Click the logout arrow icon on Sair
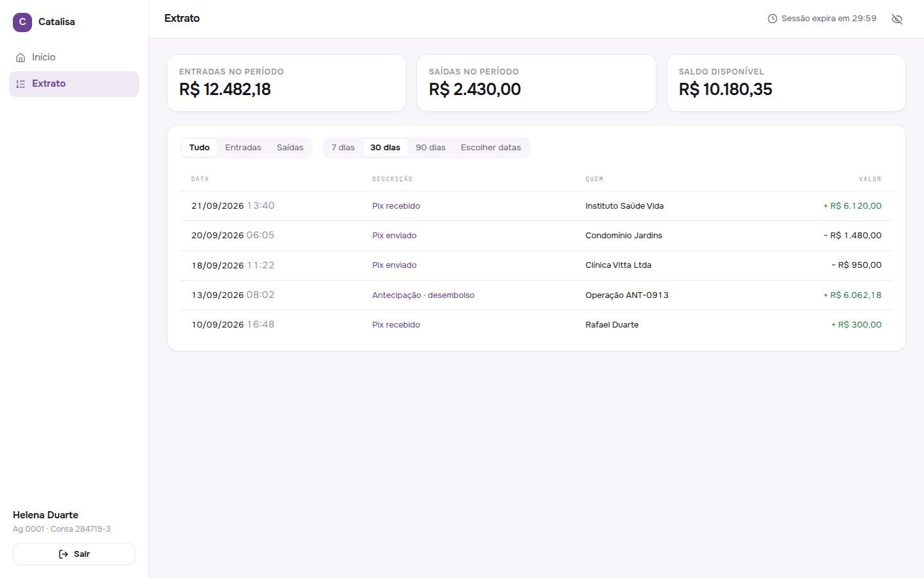This screenshot has height=578, width=924. [64, 554]
